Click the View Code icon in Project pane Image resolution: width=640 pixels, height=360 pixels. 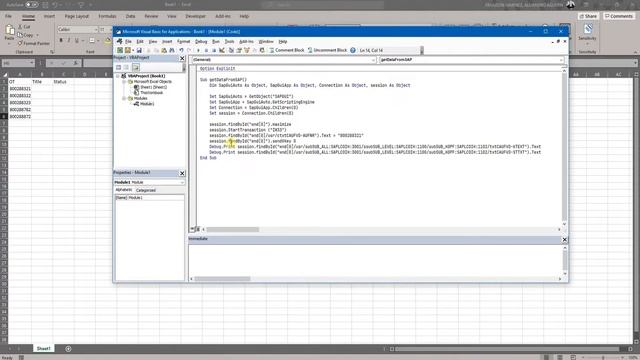(x=118, y=67)
